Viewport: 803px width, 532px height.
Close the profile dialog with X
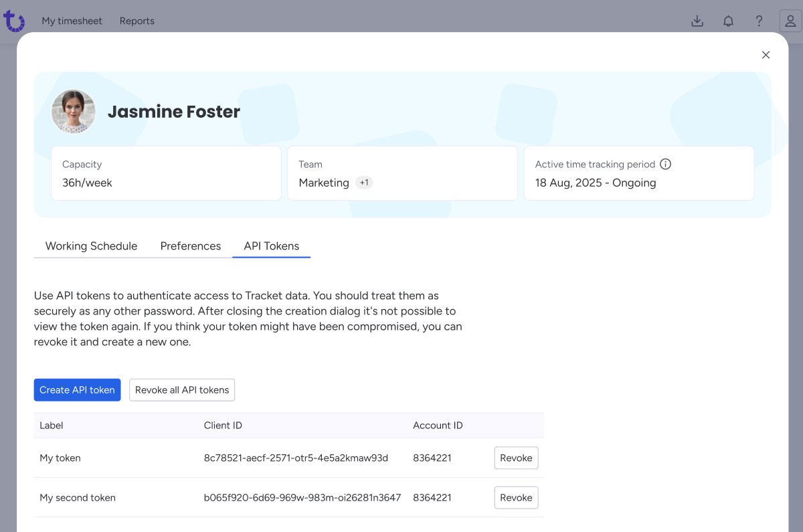click(x=766, y=55)
